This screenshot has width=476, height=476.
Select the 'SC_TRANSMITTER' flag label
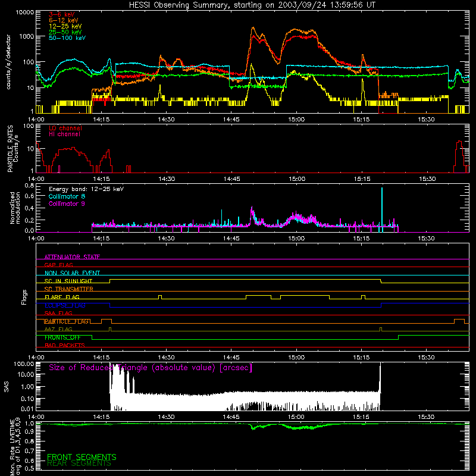(68, 289)
